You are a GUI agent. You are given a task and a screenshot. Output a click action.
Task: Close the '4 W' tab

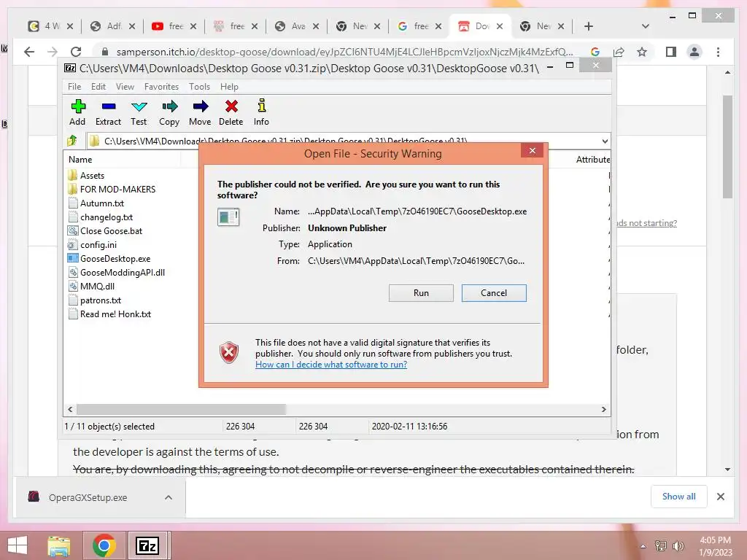coord(70,26)
